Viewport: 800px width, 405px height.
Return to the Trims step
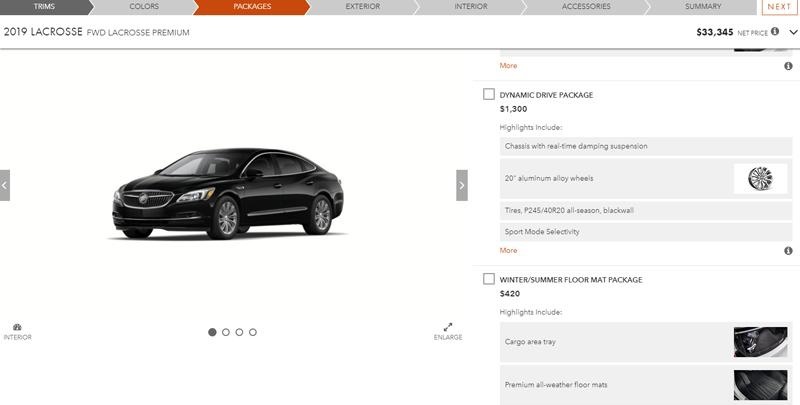click(x=44, y=7)
